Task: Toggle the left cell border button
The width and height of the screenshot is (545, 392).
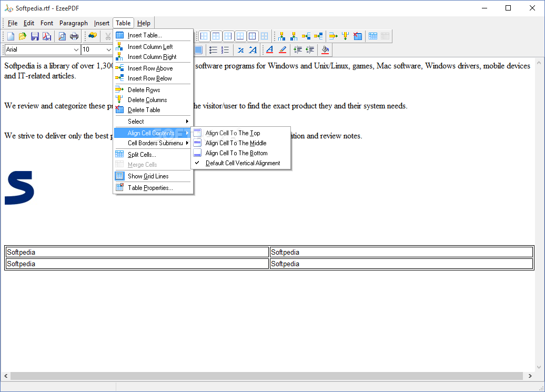Action: [x=204, y=36]
